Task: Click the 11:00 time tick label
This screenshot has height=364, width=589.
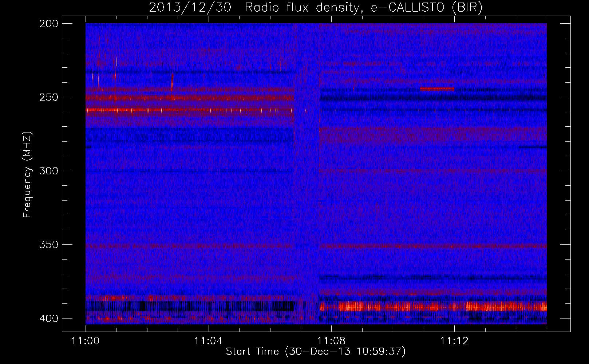Action: pos(86,341)
